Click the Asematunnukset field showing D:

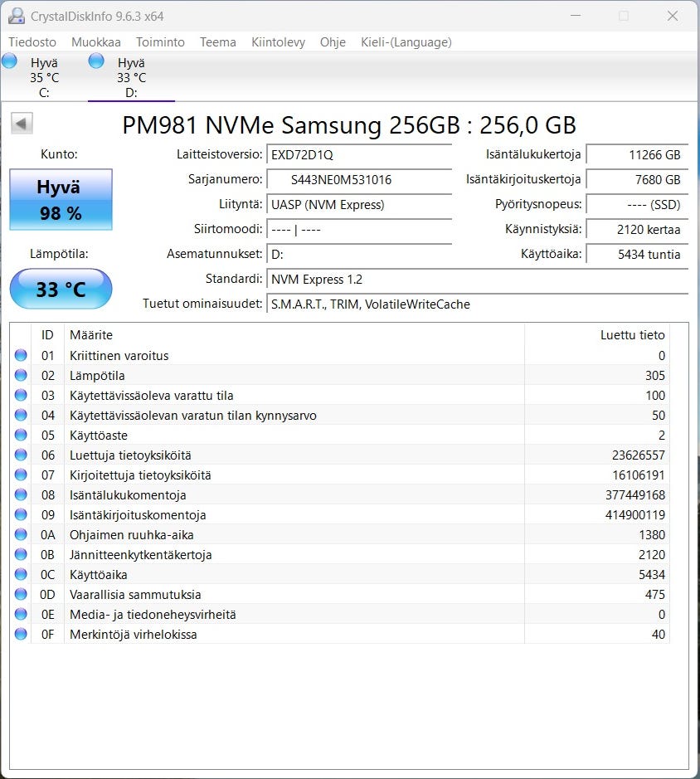pyautogui.click(x=359, y=254)
